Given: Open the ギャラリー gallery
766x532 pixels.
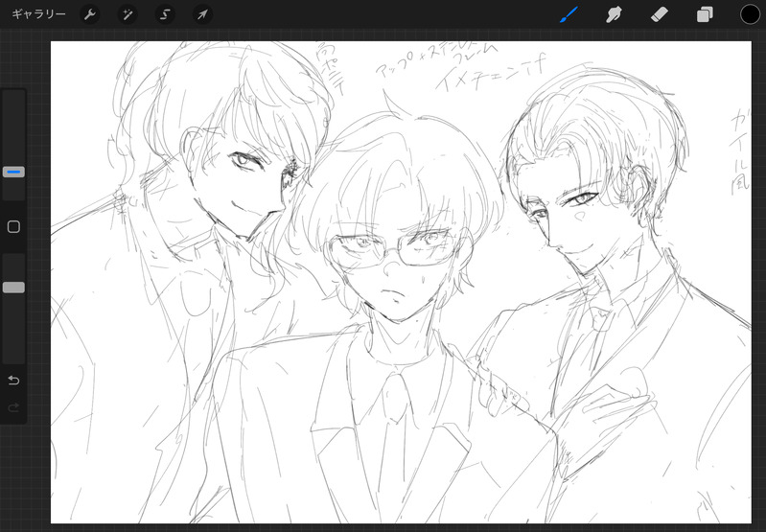Looking at the screenshot, I should click(38, 14).
